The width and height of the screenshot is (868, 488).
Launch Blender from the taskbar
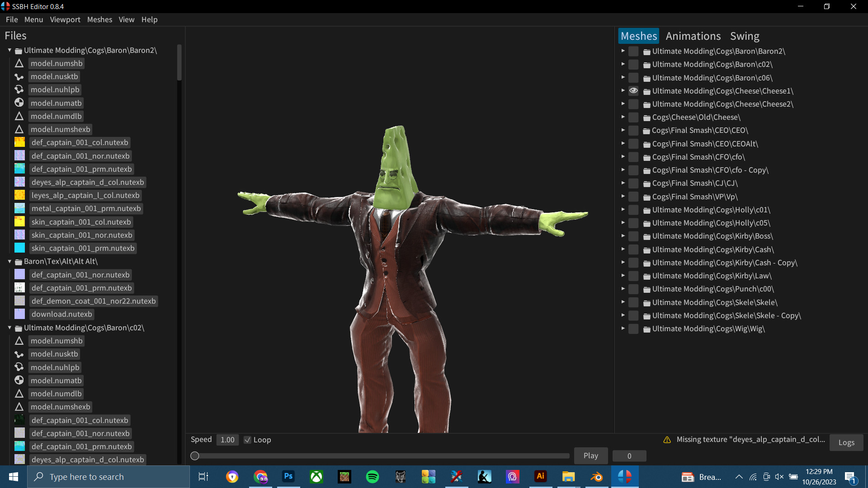point(597,477)
